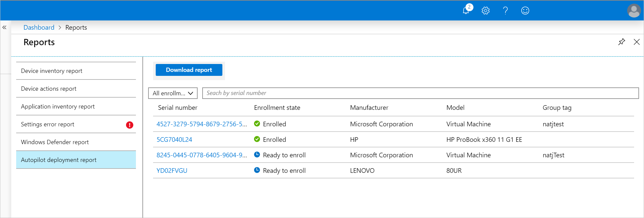Pin the Reports blade
Image resolution: width=644 pixels, height=218 pixels.
click(622, 42)
